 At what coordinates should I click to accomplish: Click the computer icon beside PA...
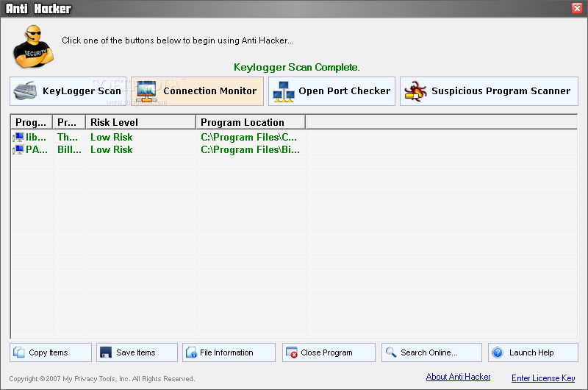[18, 149]
